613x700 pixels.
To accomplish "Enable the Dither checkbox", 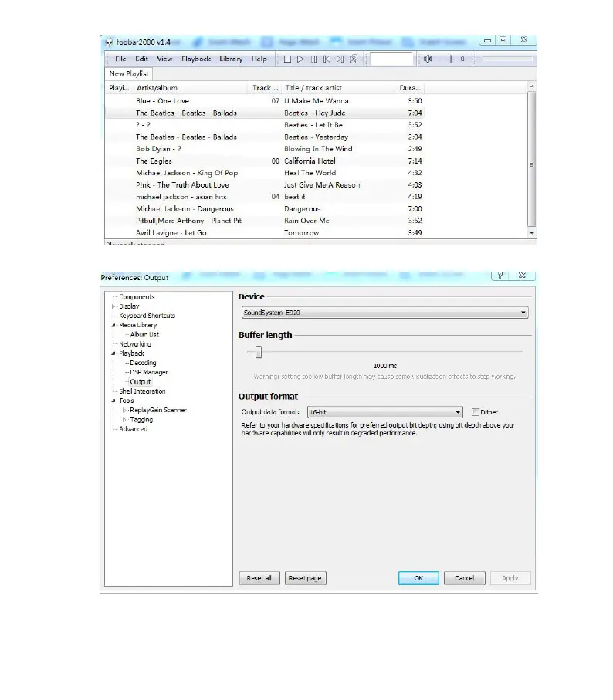I will 476,412.
